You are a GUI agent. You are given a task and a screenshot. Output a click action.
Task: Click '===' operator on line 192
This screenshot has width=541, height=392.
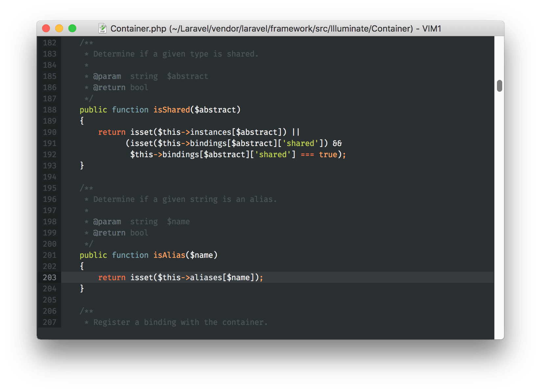pyautogui.click(x=307, y=155)
